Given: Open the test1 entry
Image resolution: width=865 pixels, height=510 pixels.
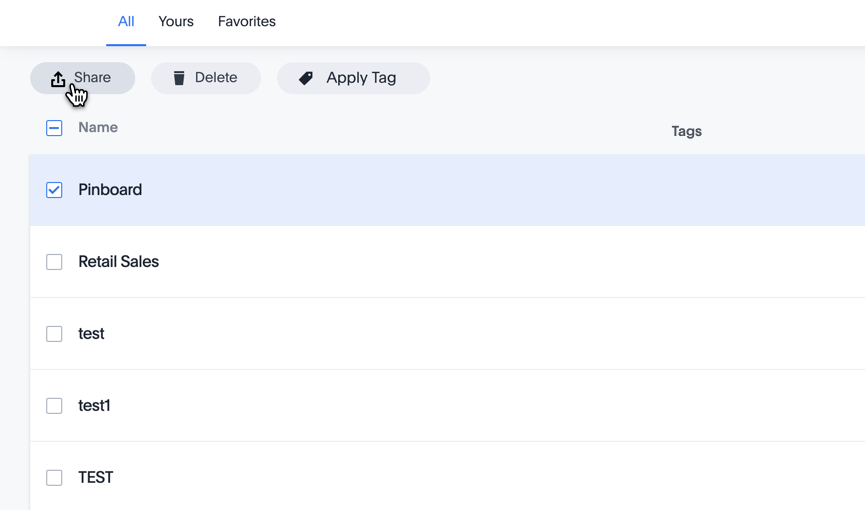Looking at the screenshot, I should tap(95, 406).
